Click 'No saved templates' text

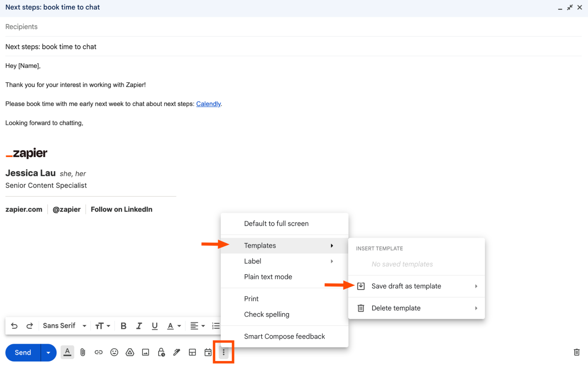(402, 264)
